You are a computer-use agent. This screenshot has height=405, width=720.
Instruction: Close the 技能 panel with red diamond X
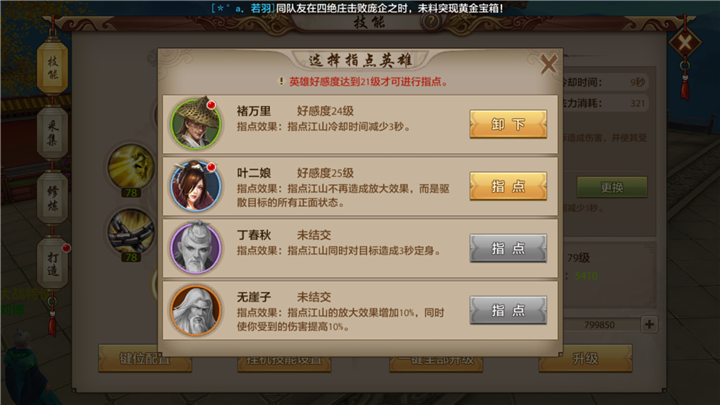click(685, 43)
